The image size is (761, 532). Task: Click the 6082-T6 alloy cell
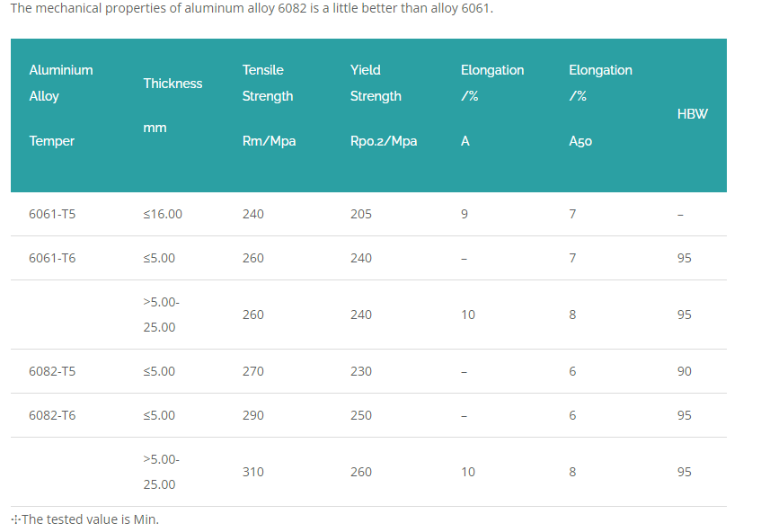(x=52, y=415)
